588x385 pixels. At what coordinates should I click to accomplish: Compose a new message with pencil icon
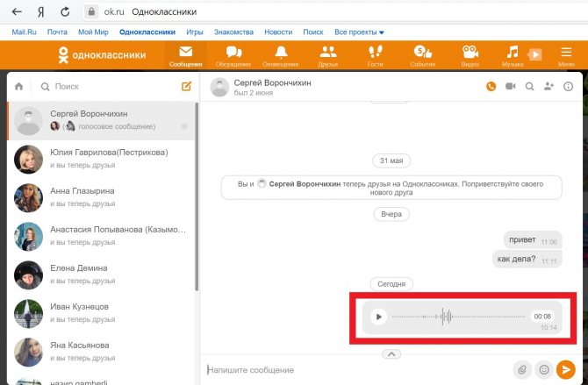click(186, 86)
